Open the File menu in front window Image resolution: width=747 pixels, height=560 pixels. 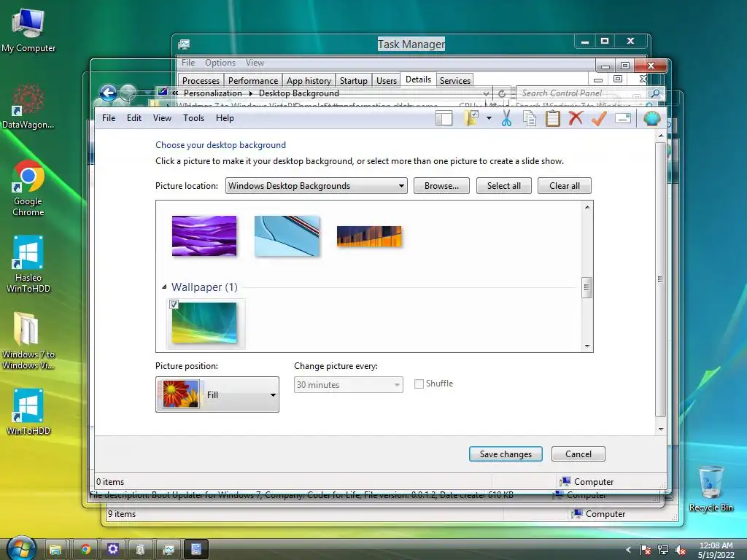coord(109,118)
